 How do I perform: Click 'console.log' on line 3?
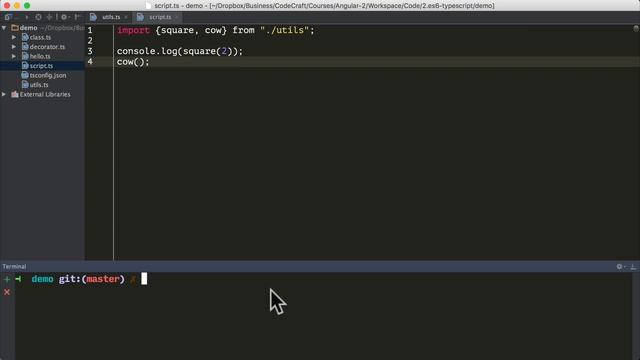click(x=147, y=51)
